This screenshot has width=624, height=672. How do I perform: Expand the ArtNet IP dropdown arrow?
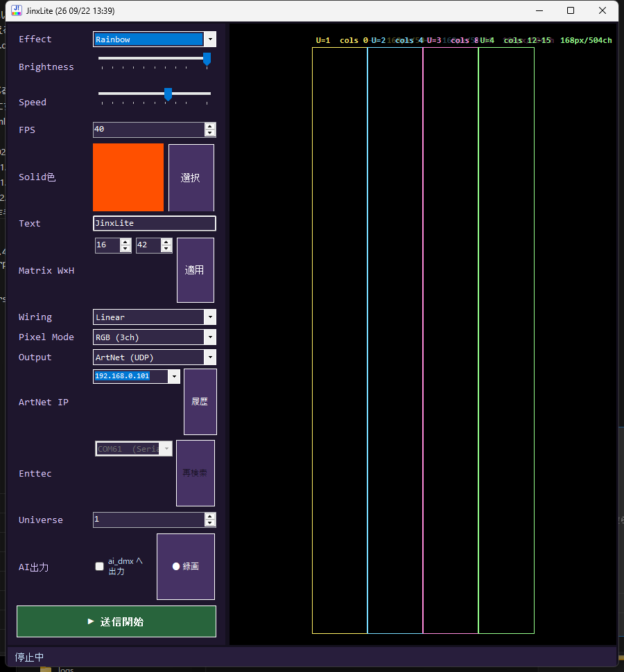point(174,376)
